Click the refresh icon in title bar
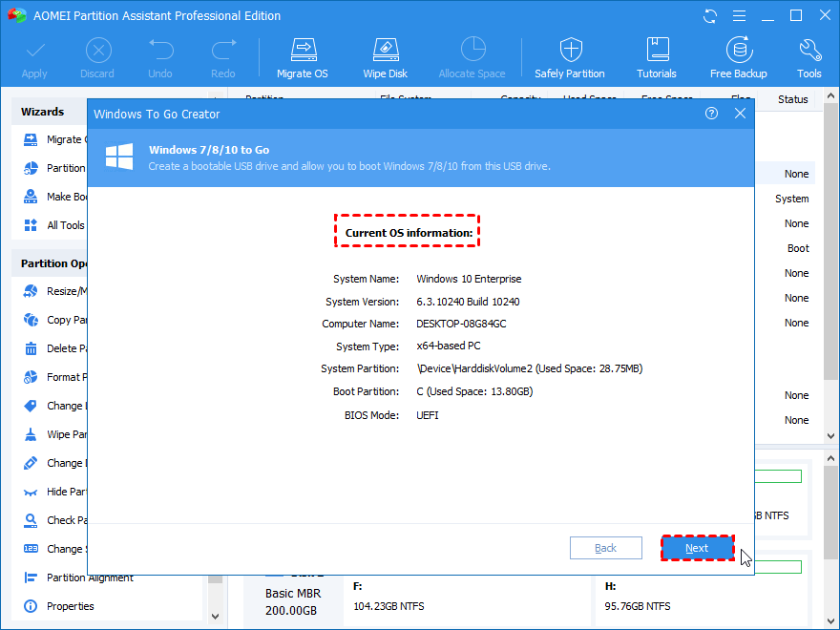 pos(710,16)
